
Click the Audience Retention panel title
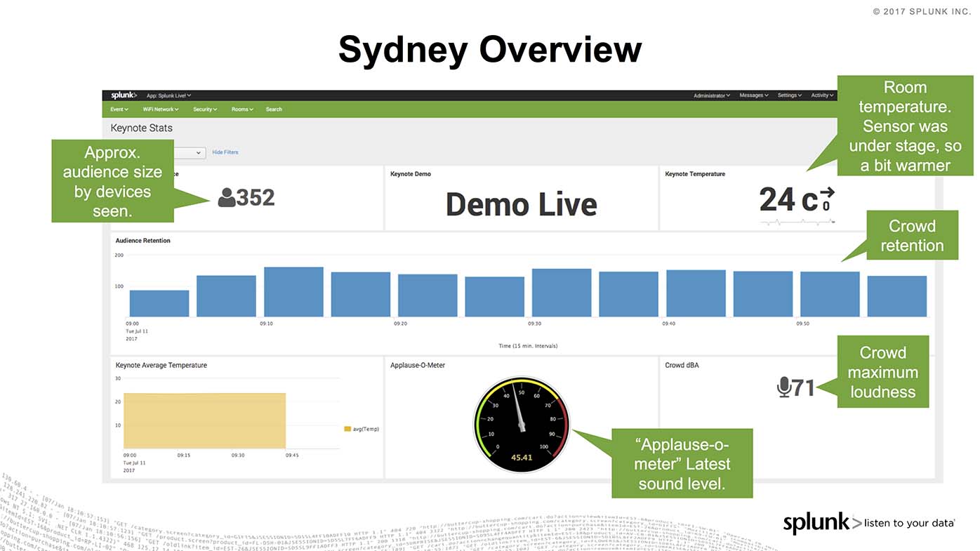click(x=143, y=241)
